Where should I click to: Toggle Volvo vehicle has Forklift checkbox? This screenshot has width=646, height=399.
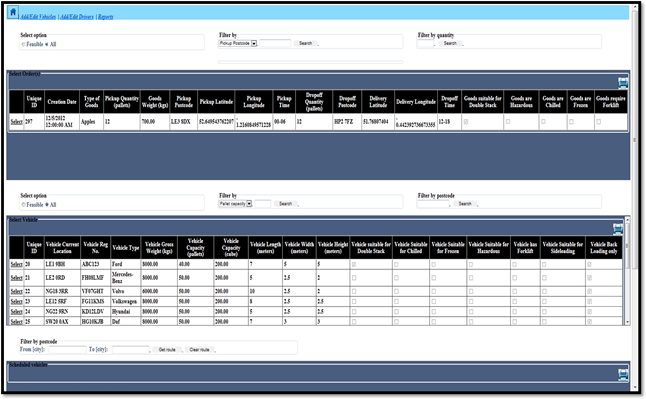click(x=515, y=291)
